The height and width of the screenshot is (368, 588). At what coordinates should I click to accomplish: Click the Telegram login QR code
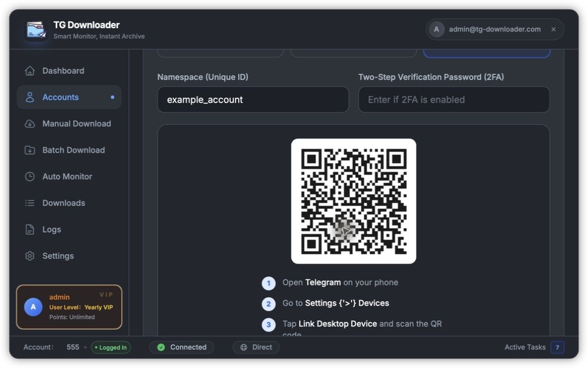click(354, 201)
